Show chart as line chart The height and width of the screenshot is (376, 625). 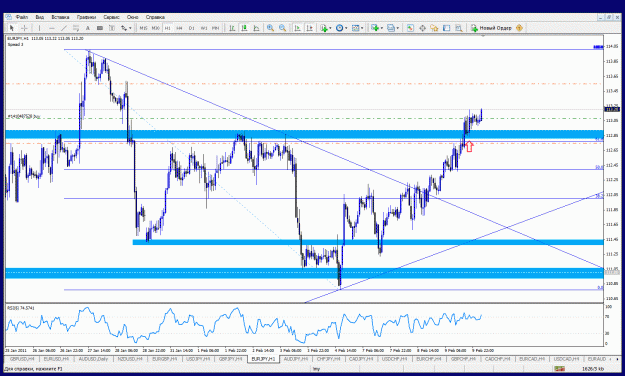(x=256, y=28)
